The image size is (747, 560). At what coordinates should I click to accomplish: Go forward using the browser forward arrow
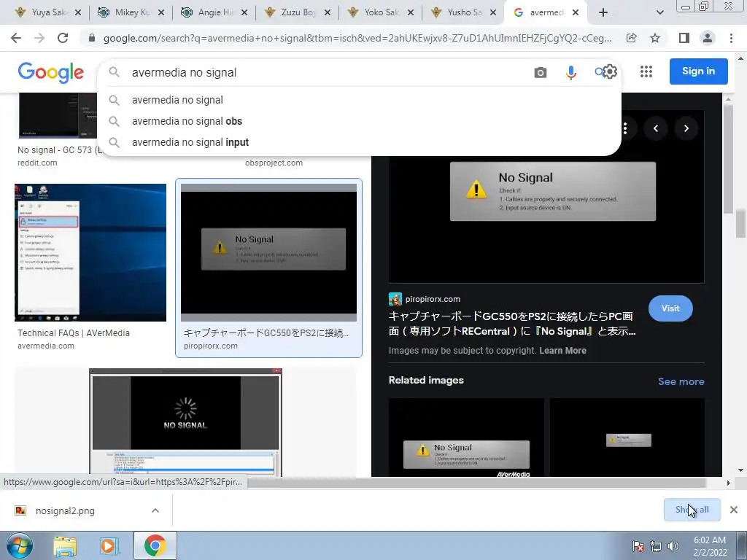click(39, 38)
